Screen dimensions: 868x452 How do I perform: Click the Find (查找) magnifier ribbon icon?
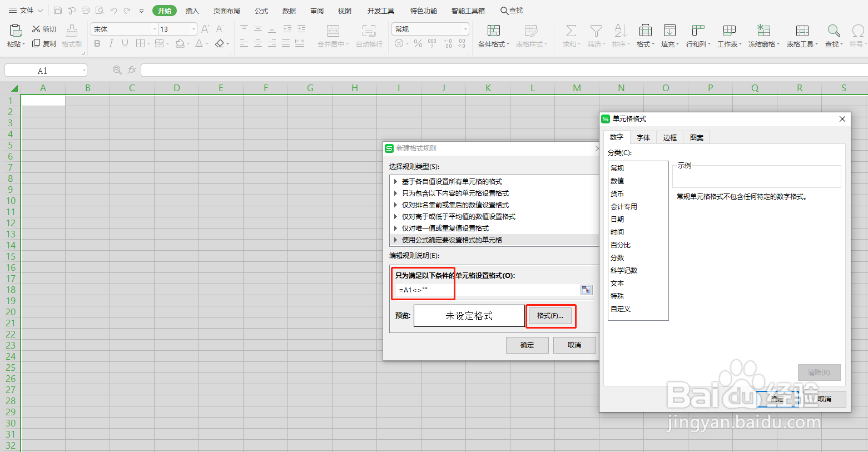coord(834,31)
